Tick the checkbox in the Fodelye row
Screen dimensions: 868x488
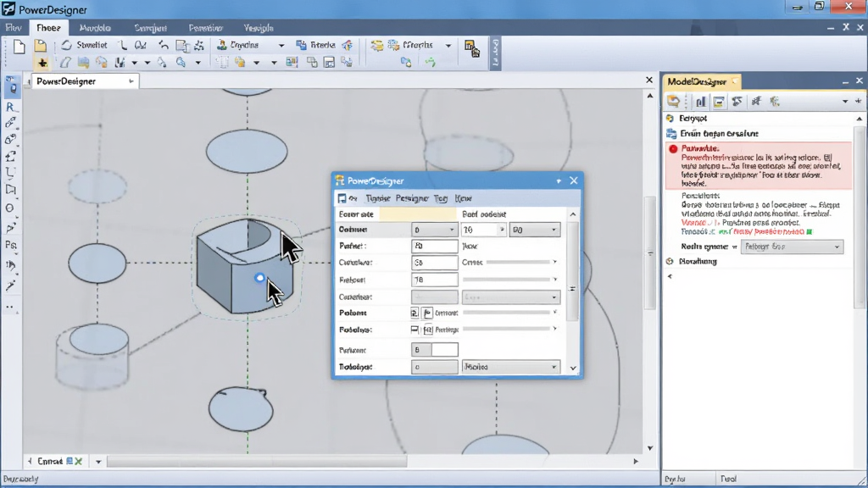[415, 330]
